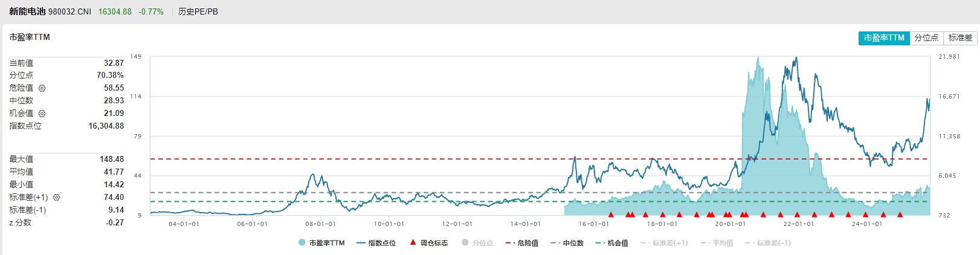Click the 历史PE/PB header link
Viewport: 980px width, 255px height.
(x=198, y=11)
